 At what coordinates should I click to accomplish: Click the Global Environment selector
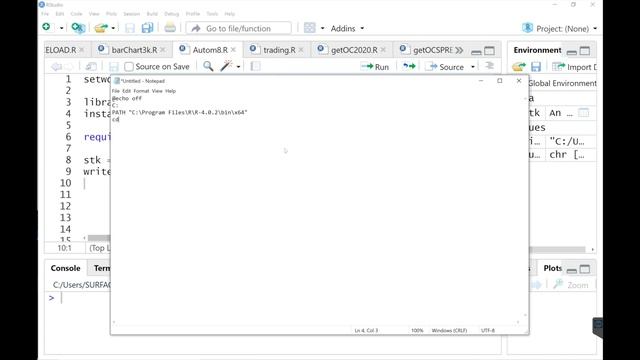click(x=562, y=83)
